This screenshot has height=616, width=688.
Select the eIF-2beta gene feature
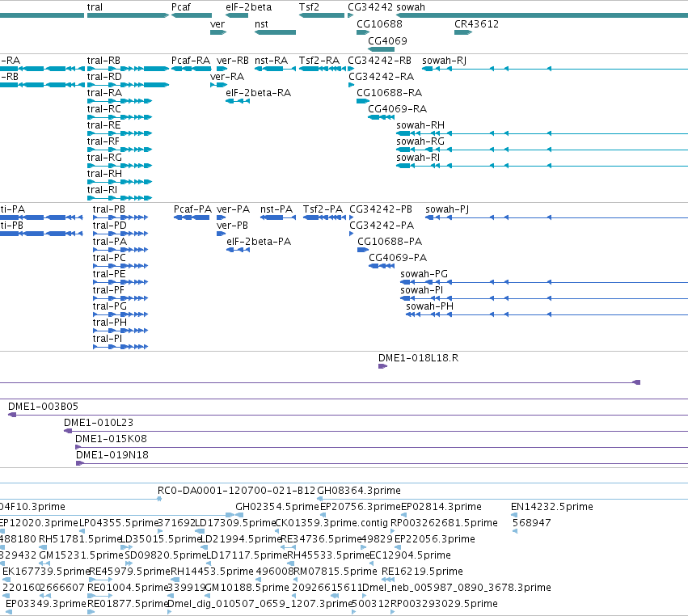coord(237,15)
